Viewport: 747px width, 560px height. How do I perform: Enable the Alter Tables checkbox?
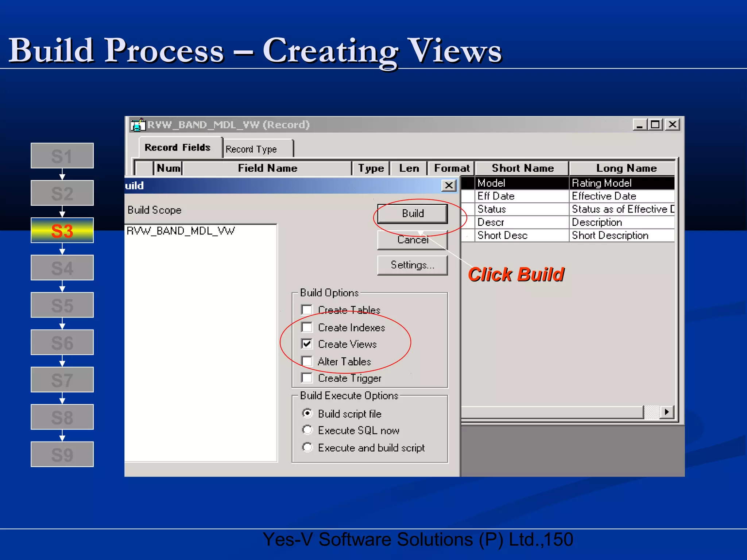(x=307, y=361)
